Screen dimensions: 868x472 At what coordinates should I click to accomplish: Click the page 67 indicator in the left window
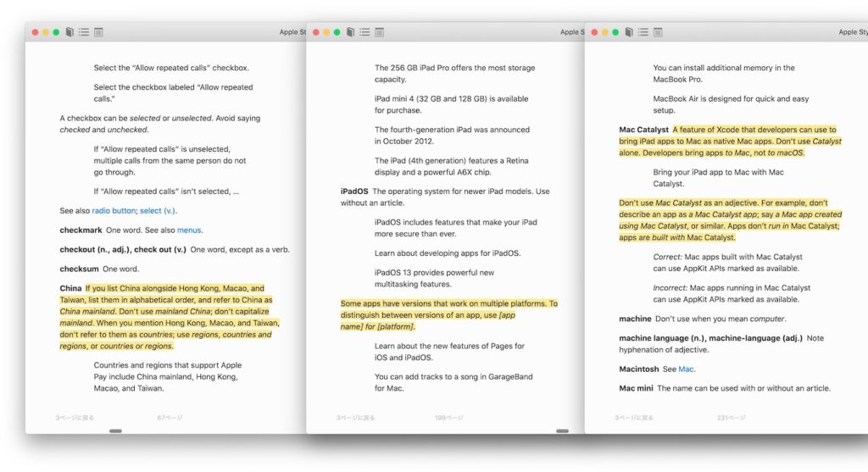(170, 418)
